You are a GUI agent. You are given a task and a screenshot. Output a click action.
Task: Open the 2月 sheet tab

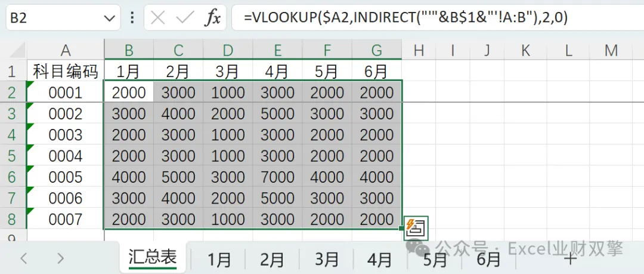click(x=273, y=260)
